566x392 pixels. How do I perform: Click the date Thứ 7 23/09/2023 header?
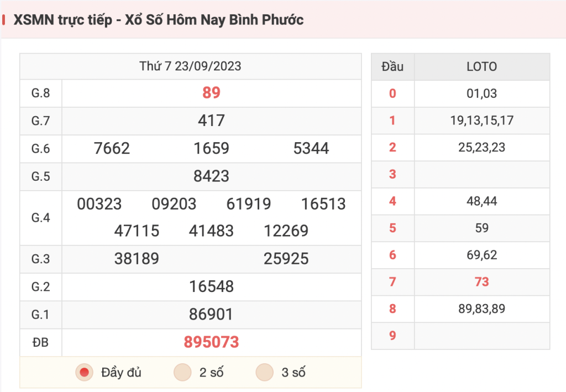coord(190,66)
